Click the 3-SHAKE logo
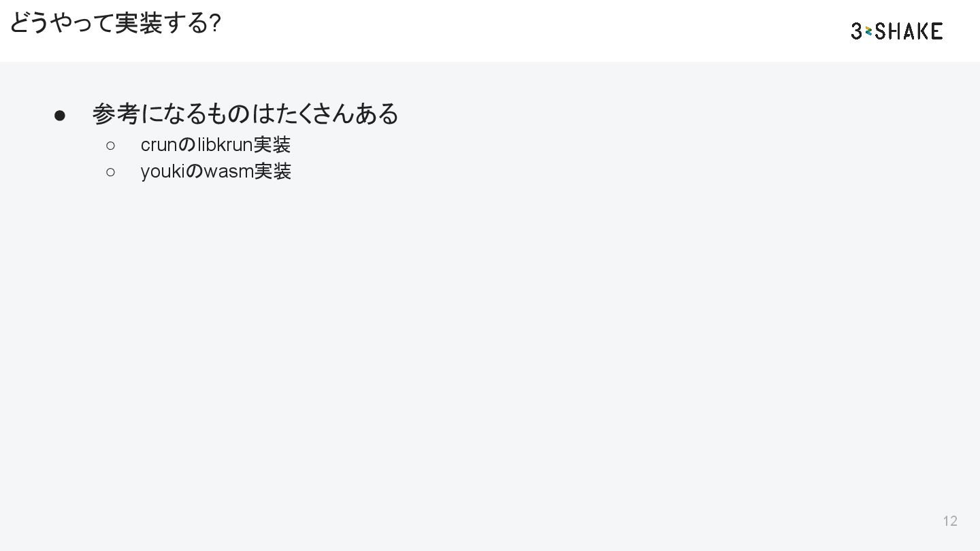980x551 pixels. point(896,31)
